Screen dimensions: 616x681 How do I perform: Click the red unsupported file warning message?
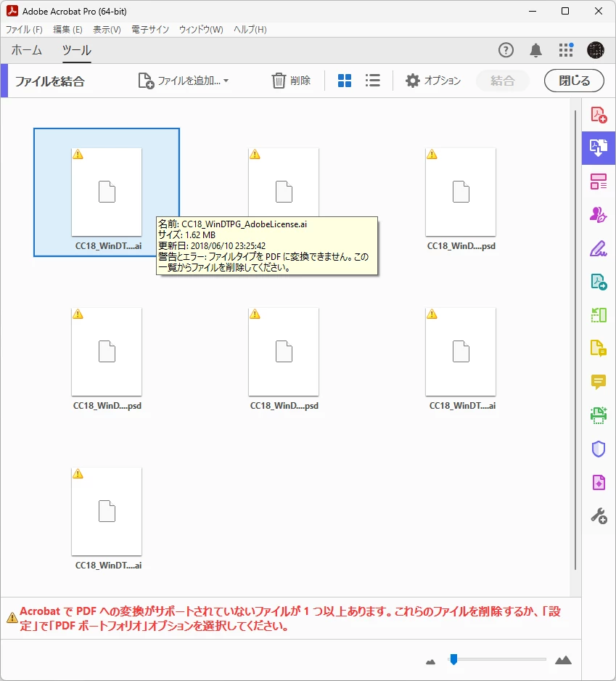290,619
